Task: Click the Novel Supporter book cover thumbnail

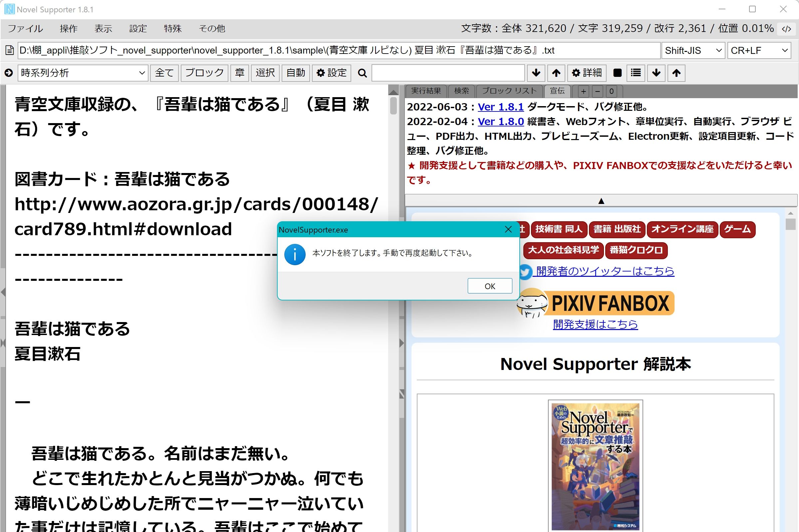Action: click(x=595, y=466)
